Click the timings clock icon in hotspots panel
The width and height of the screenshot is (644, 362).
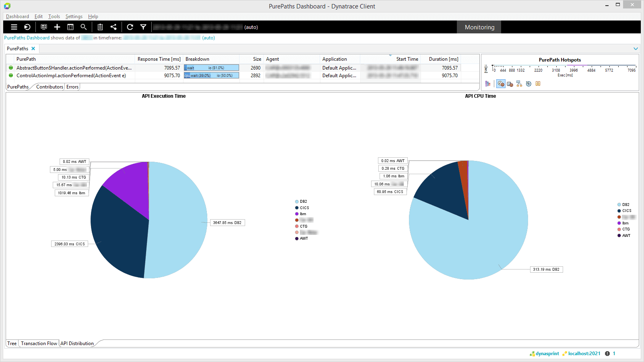528,84
